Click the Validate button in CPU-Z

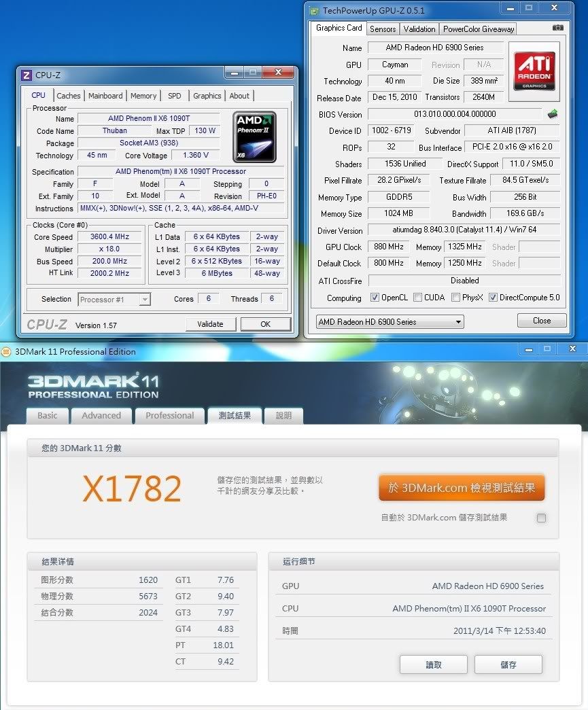click(x=211, y=324)
